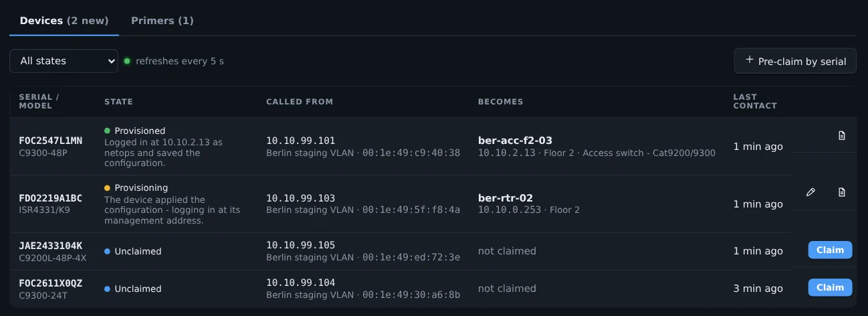Select the serial number FOC2547L1MN
Screen dimensions: 868x316
[51, 141]
